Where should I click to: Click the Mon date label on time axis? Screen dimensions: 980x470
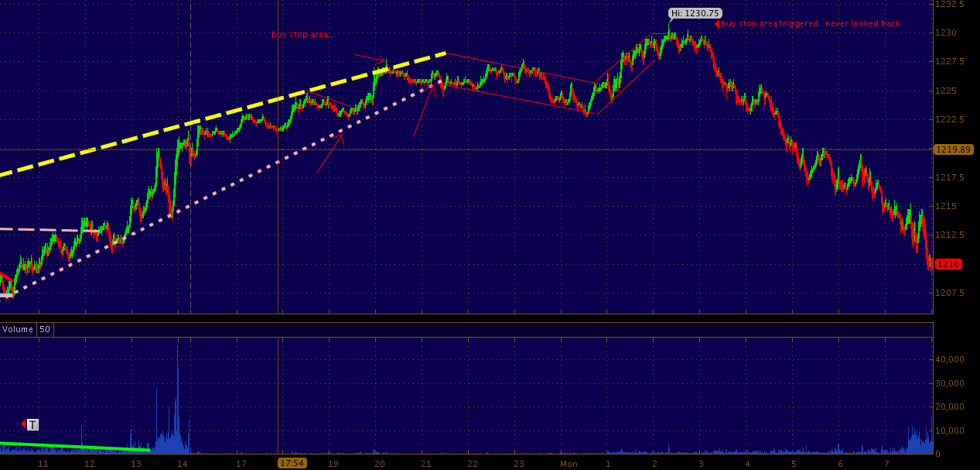pyautogui.click(x=569, y=464)
